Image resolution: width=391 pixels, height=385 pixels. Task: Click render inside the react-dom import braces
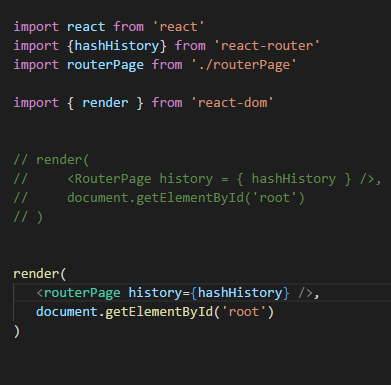(x=105, y=103)
